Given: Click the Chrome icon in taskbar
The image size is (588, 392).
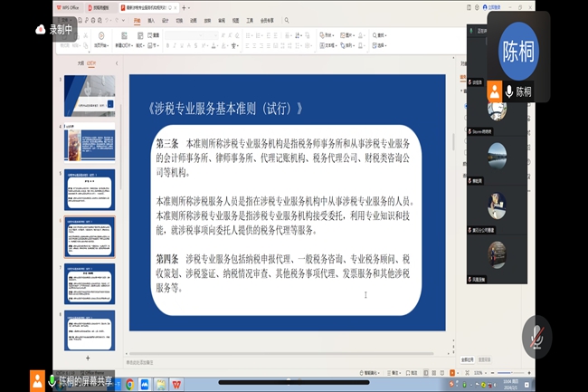Looking at the screenshot, I should click(x=129, y=383).
